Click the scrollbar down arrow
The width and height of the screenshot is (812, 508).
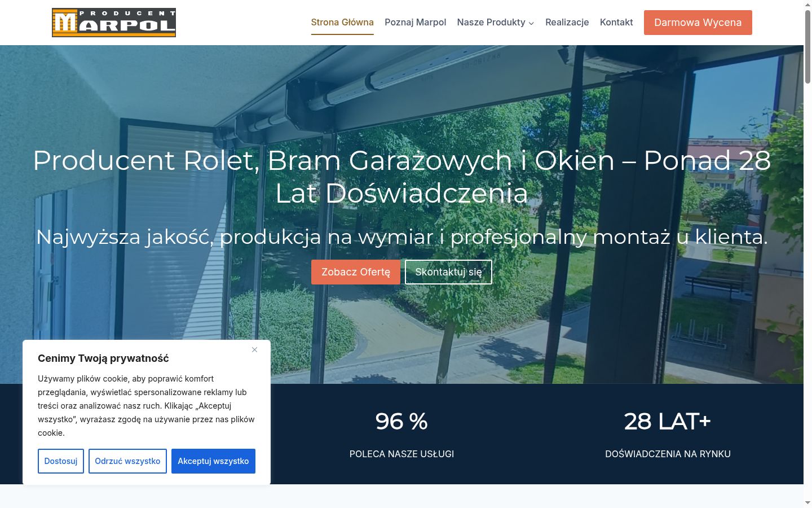[807, 502]
